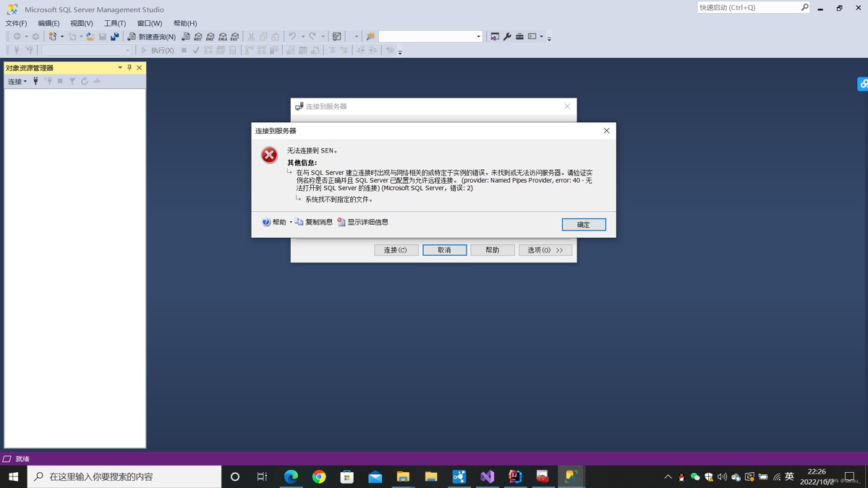Open the 视图(V) menu
Image resolution: width=868 pixels, height=488 pixels.
81,23
